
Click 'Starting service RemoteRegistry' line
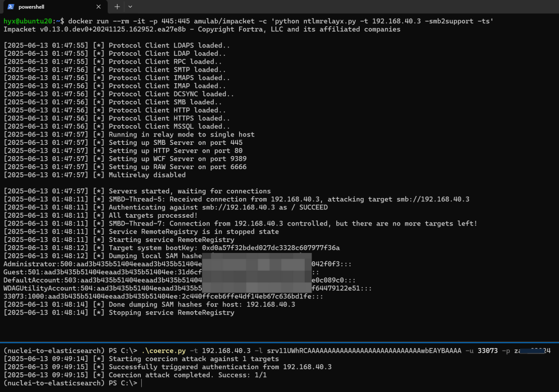[119, 239]
